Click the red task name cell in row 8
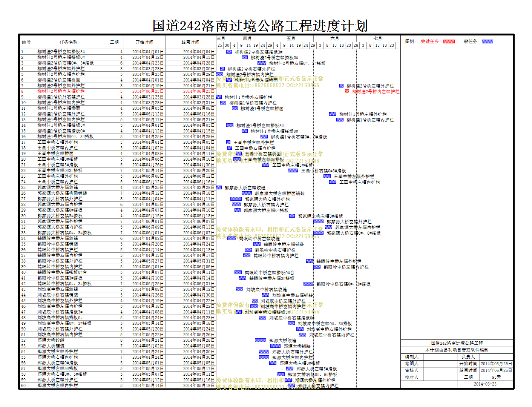The width and height of the screenshot is (532, 407). pyautogui.click(x=69, y=91)
